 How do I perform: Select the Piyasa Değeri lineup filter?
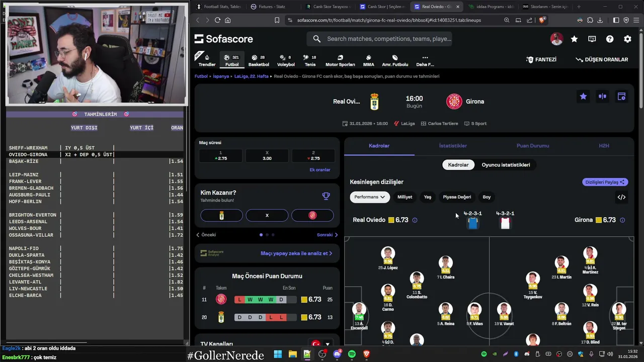(x=457, y=197)
